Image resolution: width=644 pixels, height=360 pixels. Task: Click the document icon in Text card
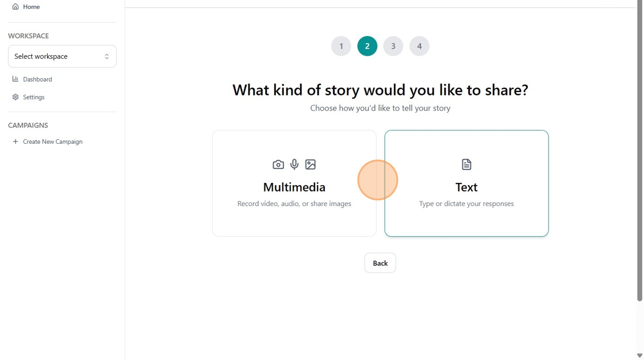point(466,164)
